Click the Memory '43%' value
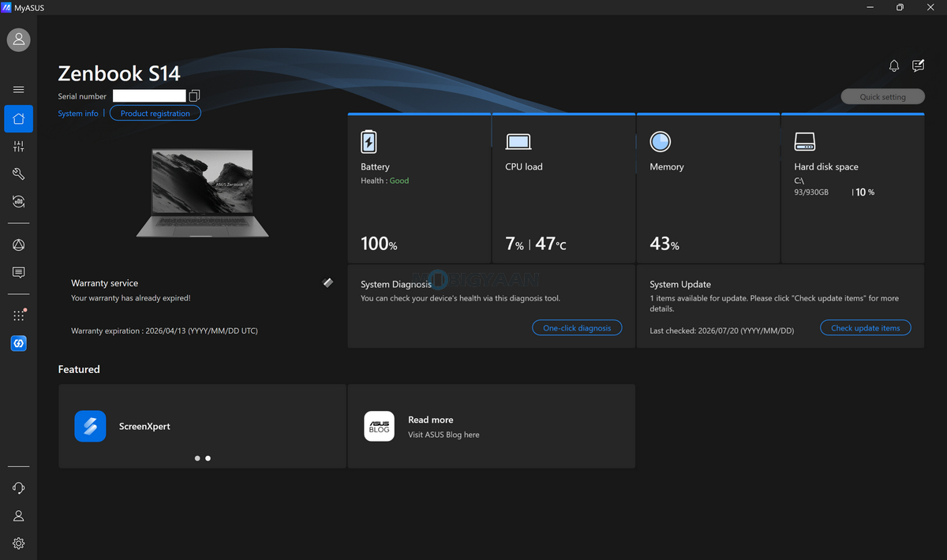 click(664, 245)
